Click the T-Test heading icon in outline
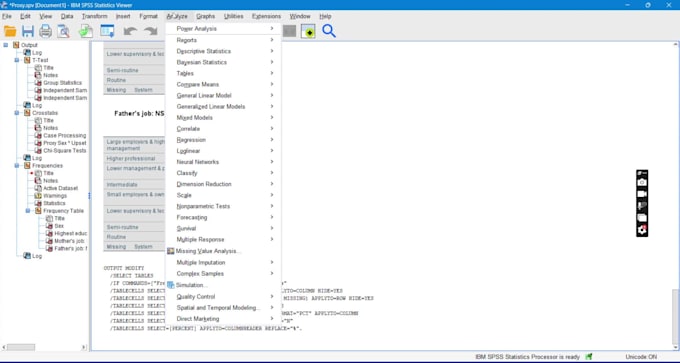680x363 pixels. [27, 60]
